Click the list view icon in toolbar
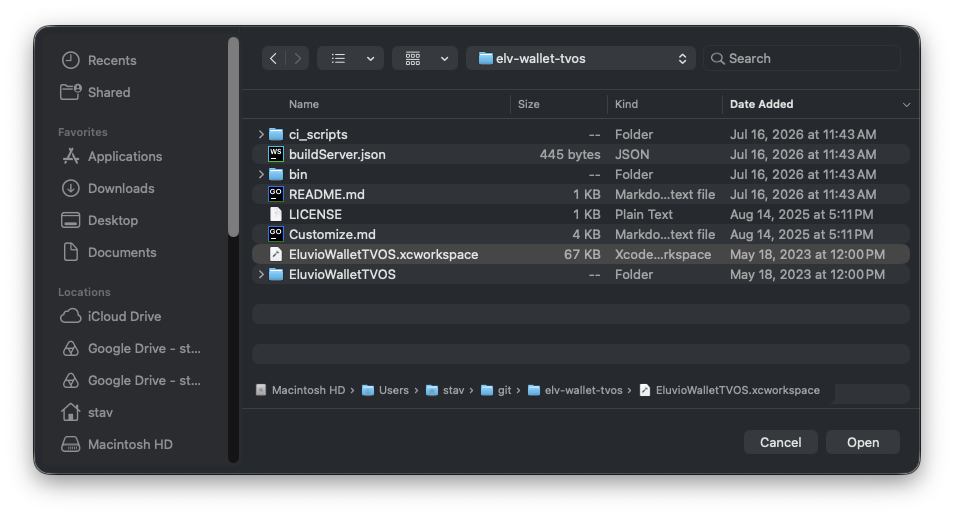 (338, 58)
